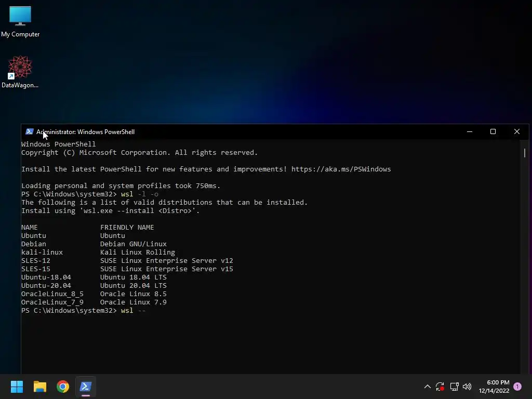Click the 'OracleLinux_7_9' distribution name
Viewport: 532px width, 399px height.
[52, 302]
